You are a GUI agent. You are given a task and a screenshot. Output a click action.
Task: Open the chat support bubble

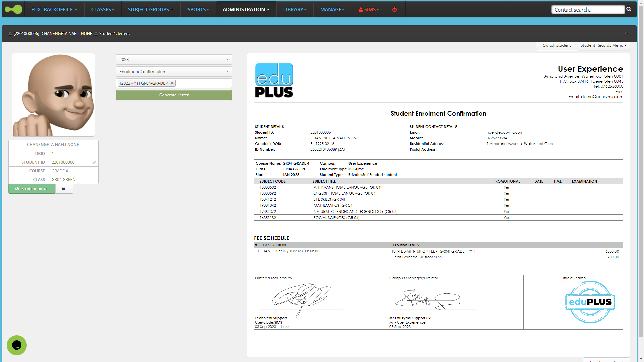16,345
